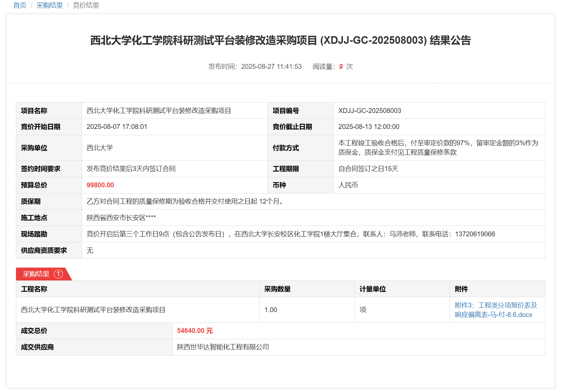Select the project number XDJJ-GC-202508003 table cell

pos(369,111)
